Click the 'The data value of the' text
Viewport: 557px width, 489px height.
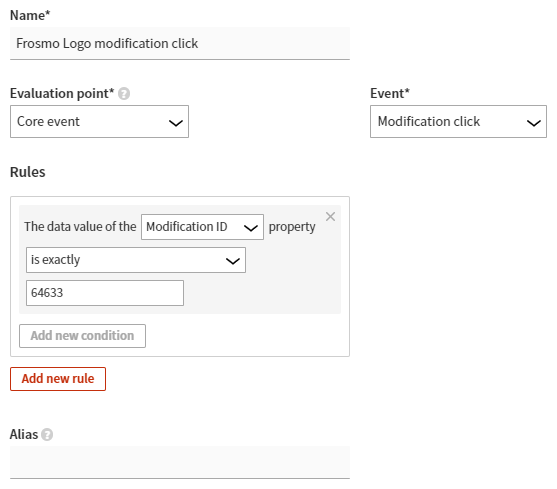[80, 227]
